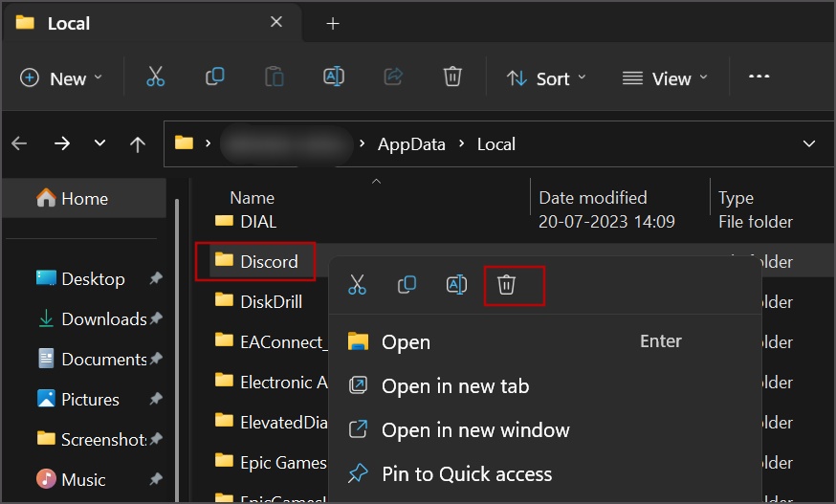
Task: Click the pin icon beside Downloads
Action: click(x=156, y=318)
